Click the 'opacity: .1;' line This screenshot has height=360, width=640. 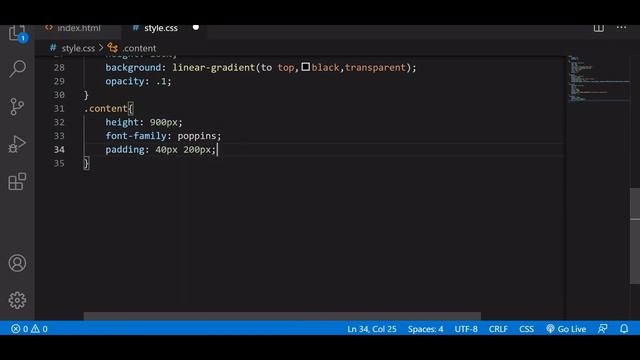(x=138, y=81)
